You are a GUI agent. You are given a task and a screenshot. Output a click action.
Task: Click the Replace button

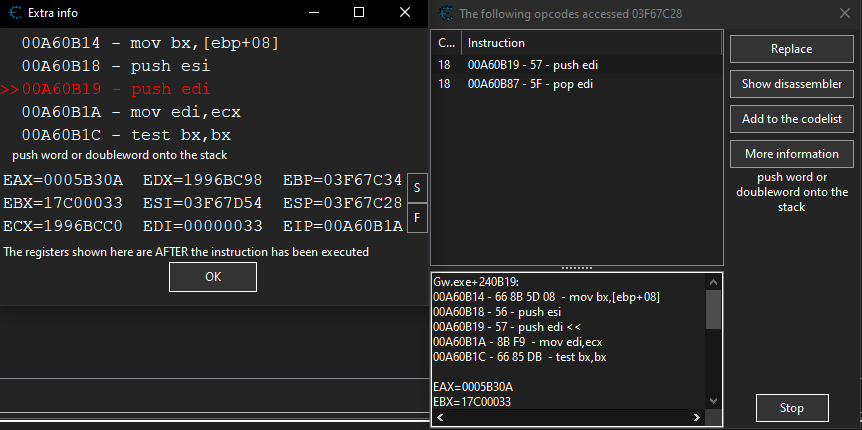click(791, 49)
